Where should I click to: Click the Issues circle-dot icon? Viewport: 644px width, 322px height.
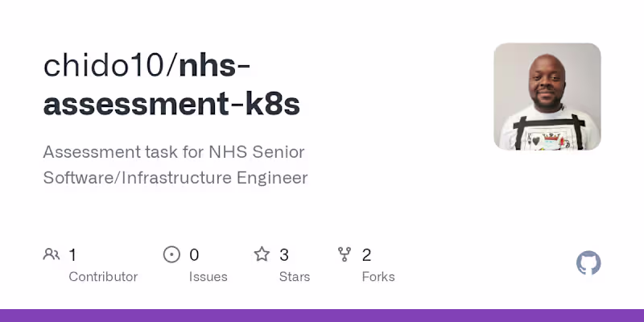[171, 255]
